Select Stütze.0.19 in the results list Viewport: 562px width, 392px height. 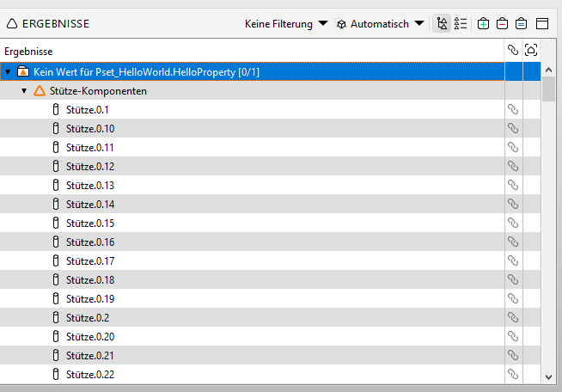pyautogui.click(x=270, y=299)
